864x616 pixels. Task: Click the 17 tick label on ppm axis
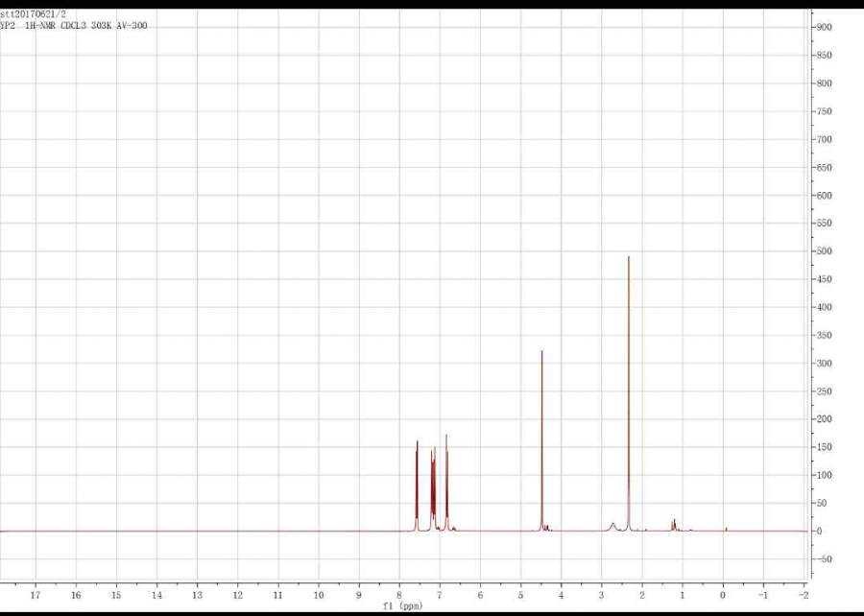click(x=36, y=595)
